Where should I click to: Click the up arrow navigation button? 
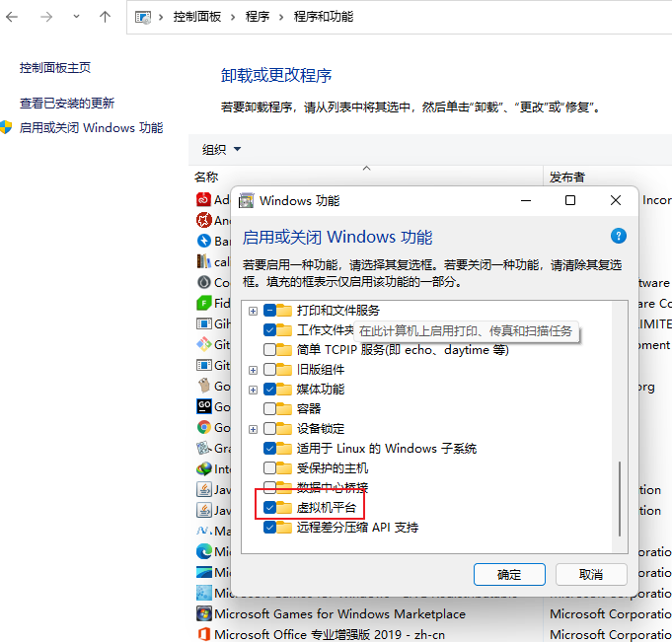(106, 17)
